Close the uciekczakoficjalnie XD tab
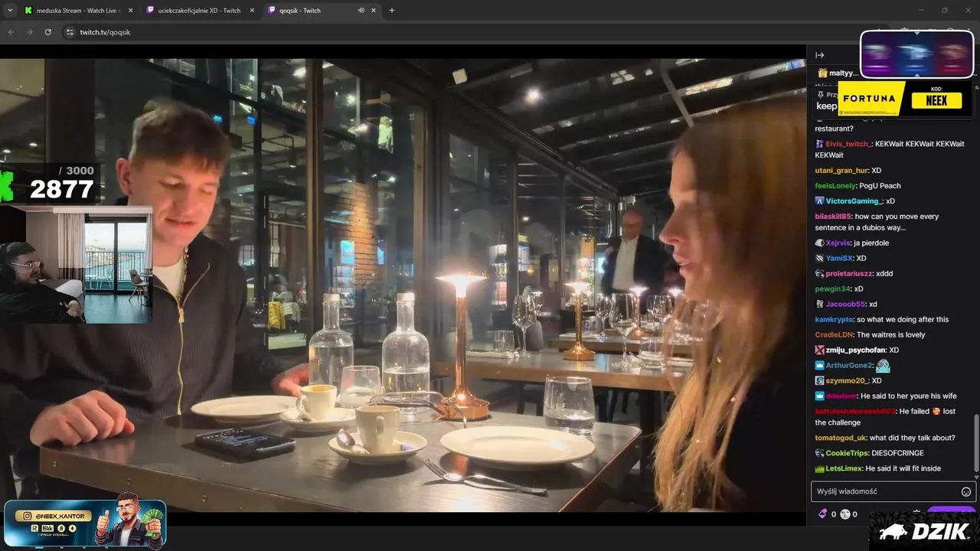 252,11
